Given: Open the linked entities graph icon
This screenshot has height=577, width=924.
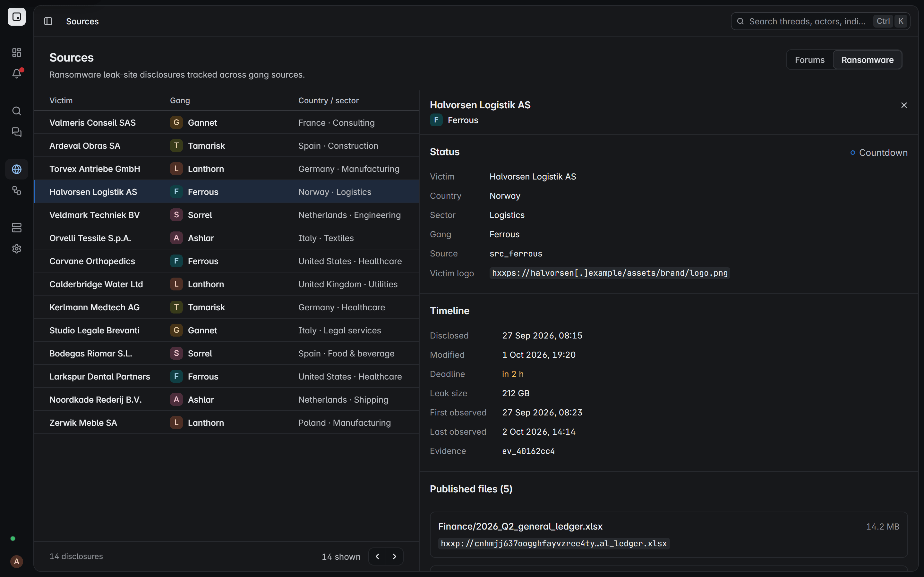Looking at the screenshot, I should click(x=16, y=190).
